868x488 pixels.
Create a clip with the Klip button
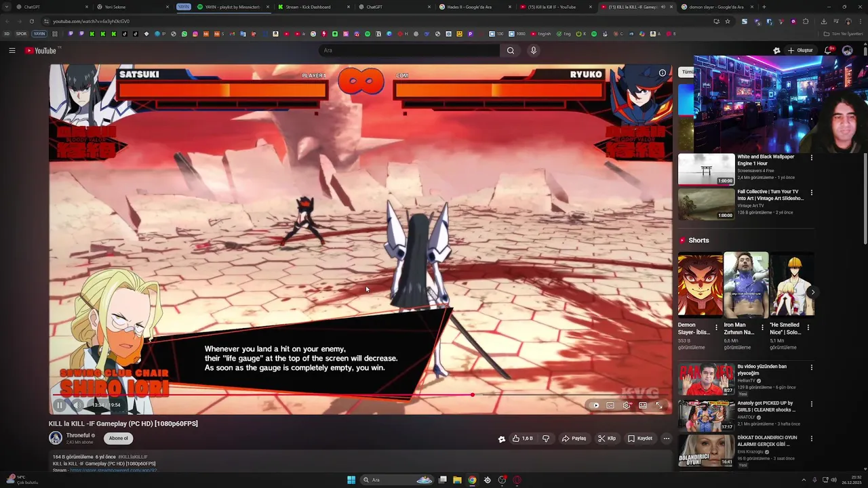click(607, 439)
